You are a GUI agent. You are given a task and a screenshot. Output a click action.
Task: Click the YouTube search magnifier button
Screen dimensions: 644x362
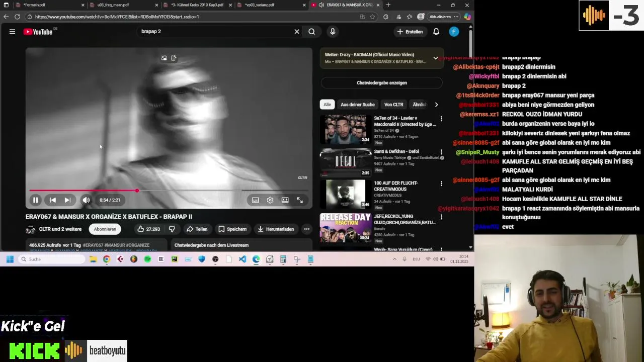[312, 32]
